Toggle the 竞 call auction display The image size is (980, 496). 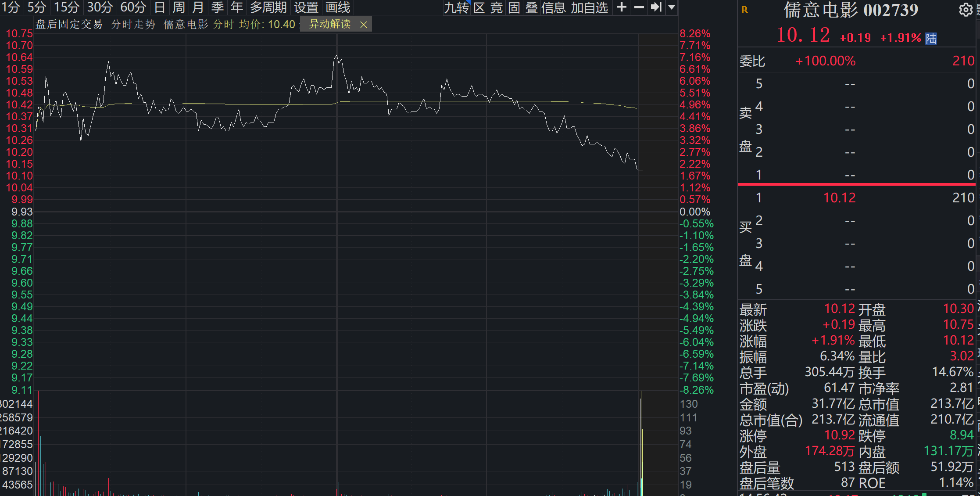click(x=497, y=7)
